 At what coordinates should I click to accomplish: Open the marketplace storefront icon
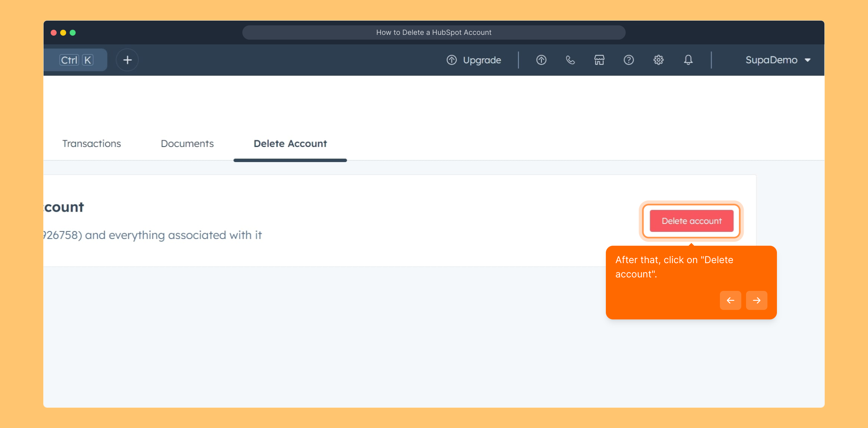[599, 60]
